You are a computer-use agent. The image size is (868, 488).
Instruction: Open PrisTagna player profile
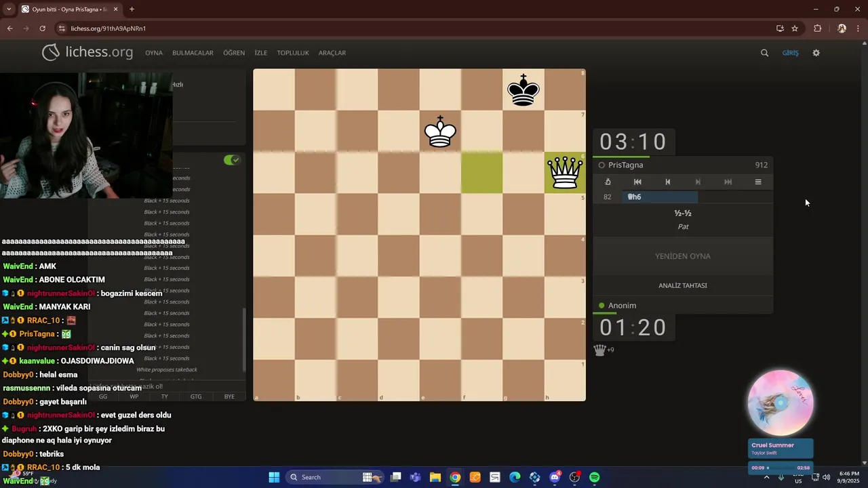click(625, 165)
